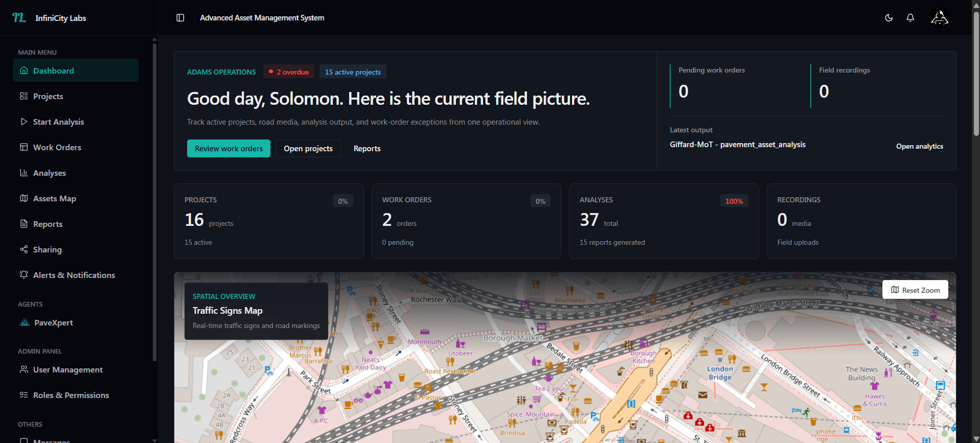Click the Work Orders table icon
Image resolution: width=980 pixels, height=443 pixels.
(24, 147)
